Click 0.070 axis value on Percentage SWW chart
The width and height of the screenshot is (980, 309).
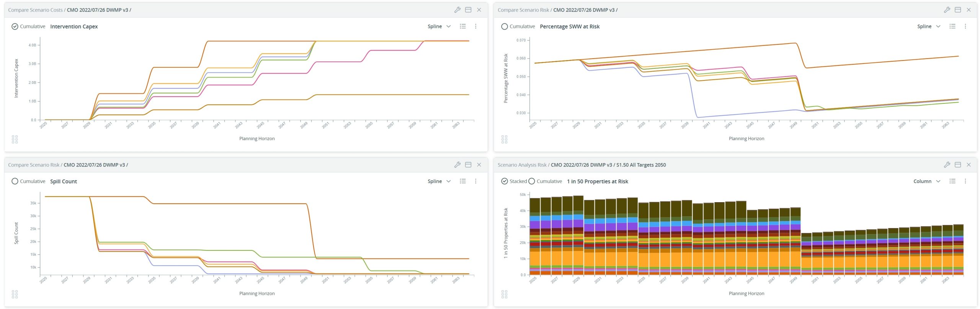coord(521,40)
